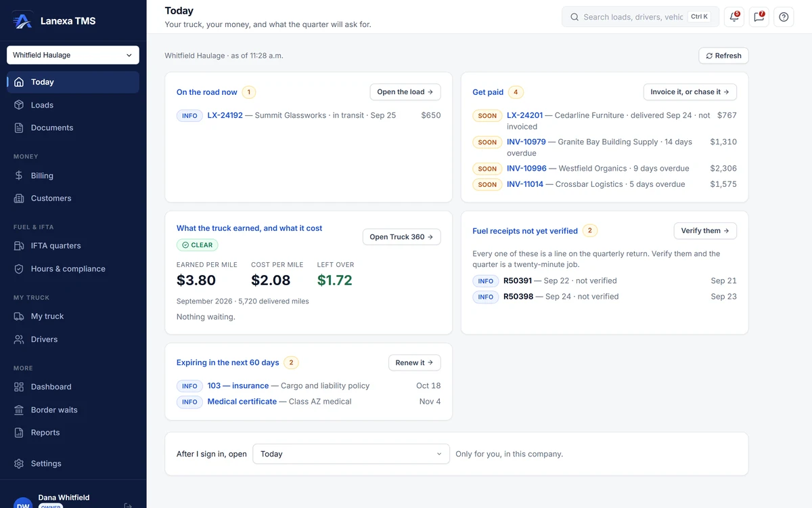
Task: Click the 'Get paid' heading link
Action: pyautogui.click(x=488, y=92)
